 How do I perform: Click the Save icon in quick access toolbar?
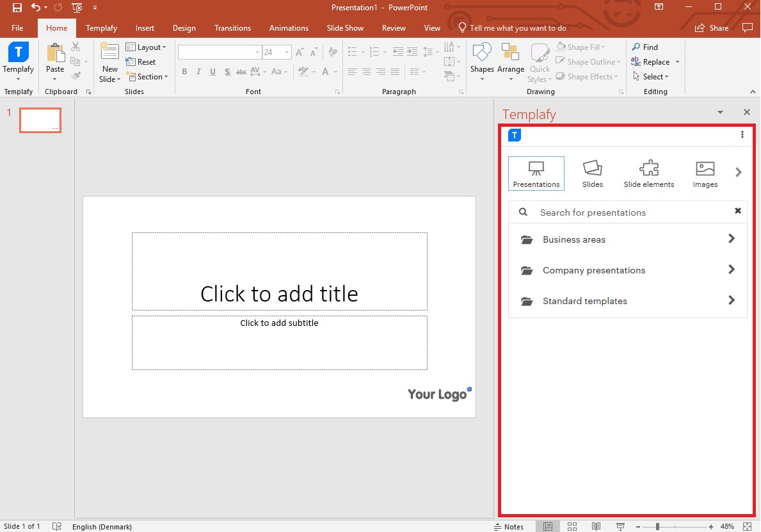[17, 7]
